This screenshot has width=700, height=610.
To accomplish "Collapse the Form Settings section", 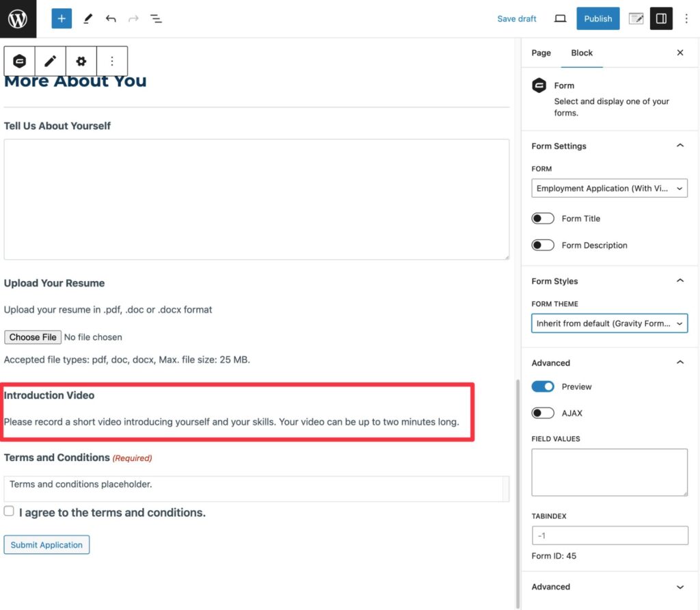I will (x=679, y=146).
